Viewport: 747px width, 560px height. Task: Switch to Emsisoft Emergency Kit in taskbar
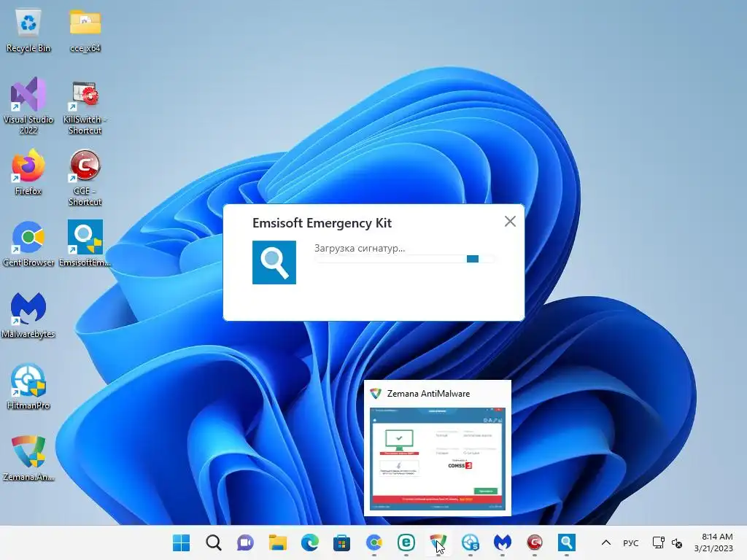point(566,542)
